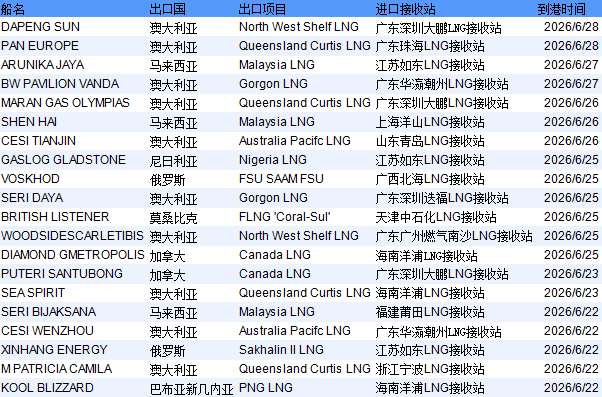Select ship name XINHANG ENERGY
Image resolution: width=602 pixels, height=397 pixels.
[x=54, y=350]
